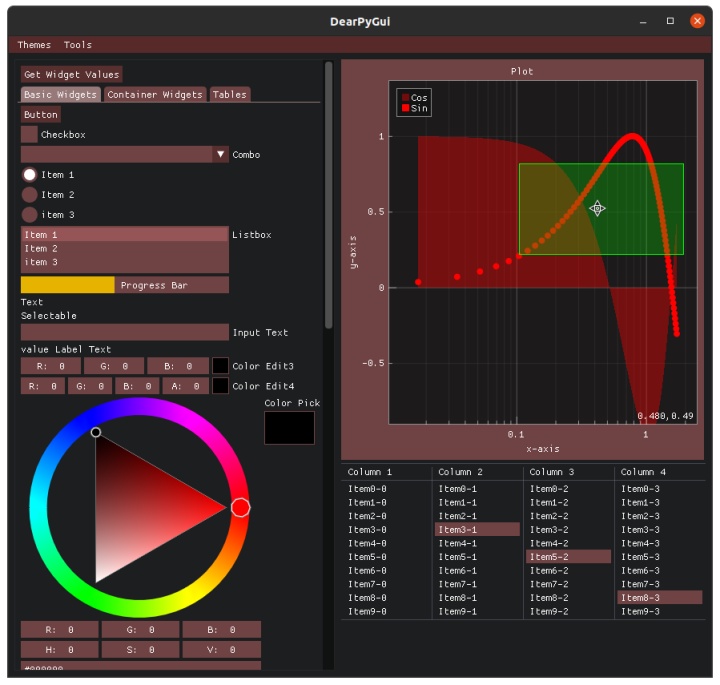Select Item 1 in the Listbox
Viewport: 720px width, 685px height.
pos(124,235)
